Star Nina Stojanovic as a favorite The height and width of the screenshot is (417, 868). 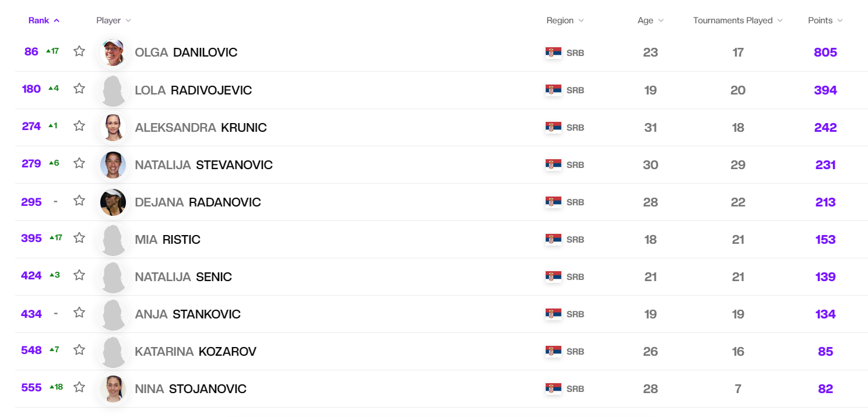tap(79, 387)
